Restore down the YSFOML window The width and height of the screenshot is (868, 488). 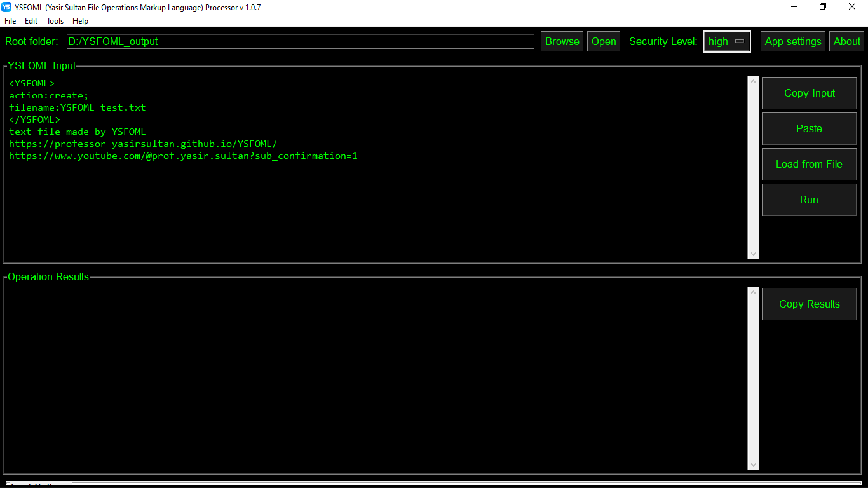[823, 7]
